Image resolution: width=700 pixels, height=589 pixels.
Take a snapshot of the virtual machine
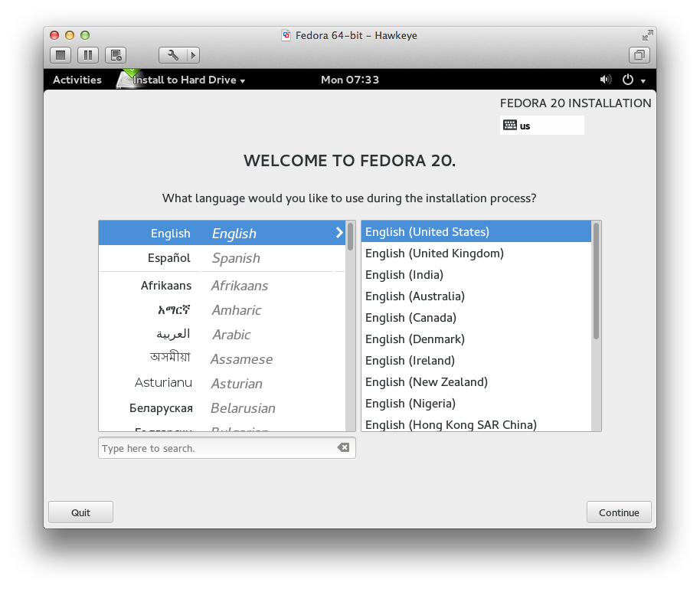[116, 55]
